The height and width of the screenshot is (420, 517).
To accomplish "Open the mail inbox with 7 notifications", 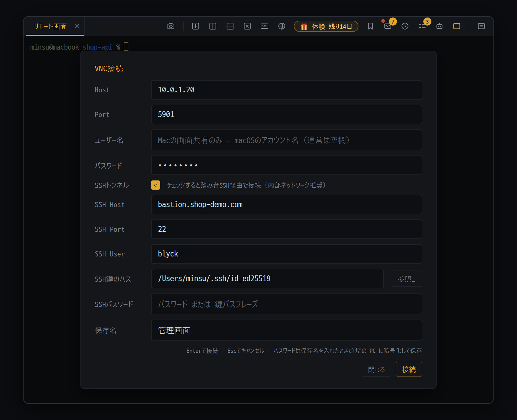I will (x=388, y=26).
